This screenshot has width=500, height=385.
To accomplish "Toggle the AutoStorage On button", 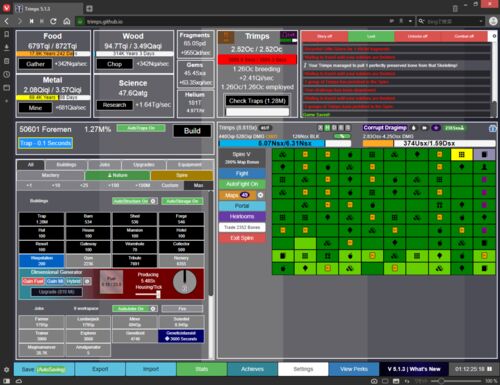I will point(182,201).
